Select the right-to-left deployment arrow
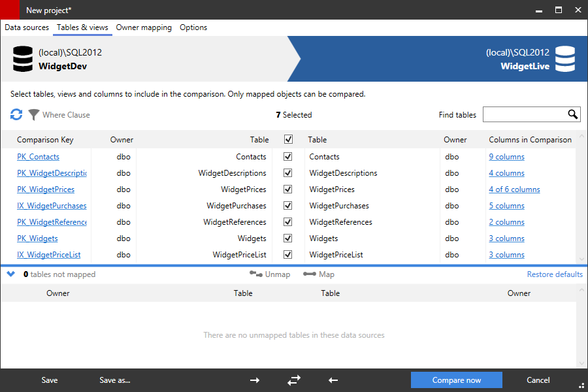588x392 pixels. pyautogui.click(x=333, y=380)
